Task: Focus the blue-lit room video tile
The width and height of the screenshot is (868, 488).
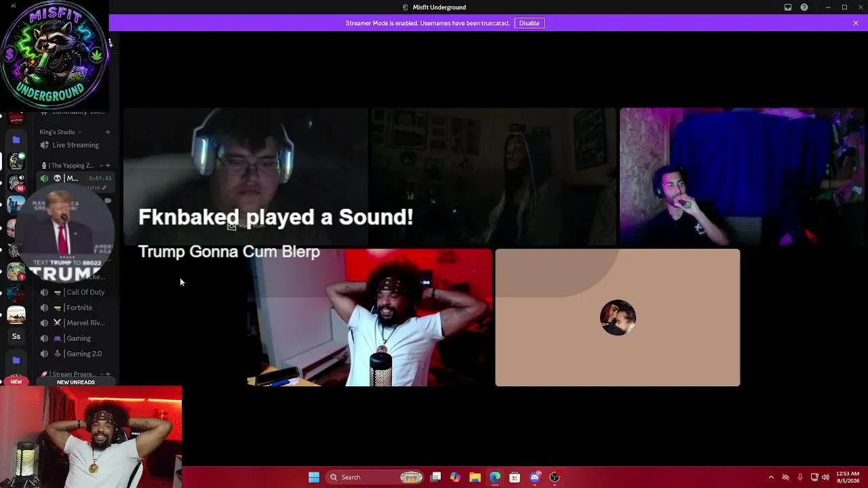Action: [742, 176]
